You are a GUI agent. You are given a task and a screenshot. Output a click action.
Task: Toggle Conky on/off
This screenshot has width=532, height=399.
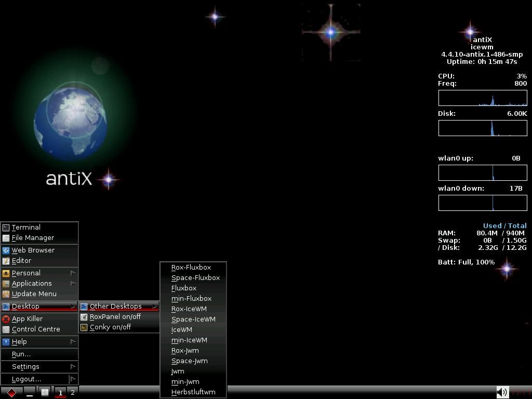pyautogui.click(x=119, y=327)
